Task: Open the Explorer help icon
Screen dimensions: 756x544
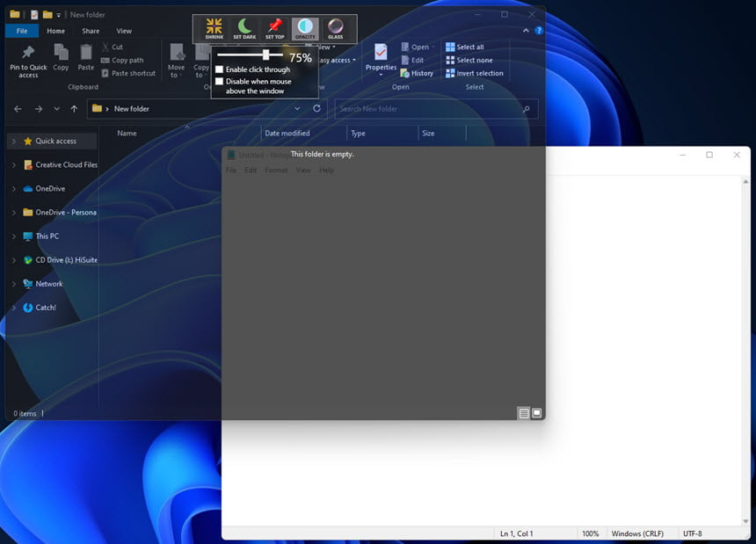Action: tap(539, 31)
